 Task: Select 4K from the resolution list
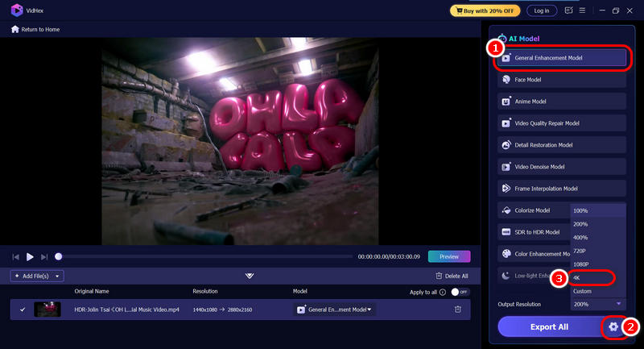point(592,277)
